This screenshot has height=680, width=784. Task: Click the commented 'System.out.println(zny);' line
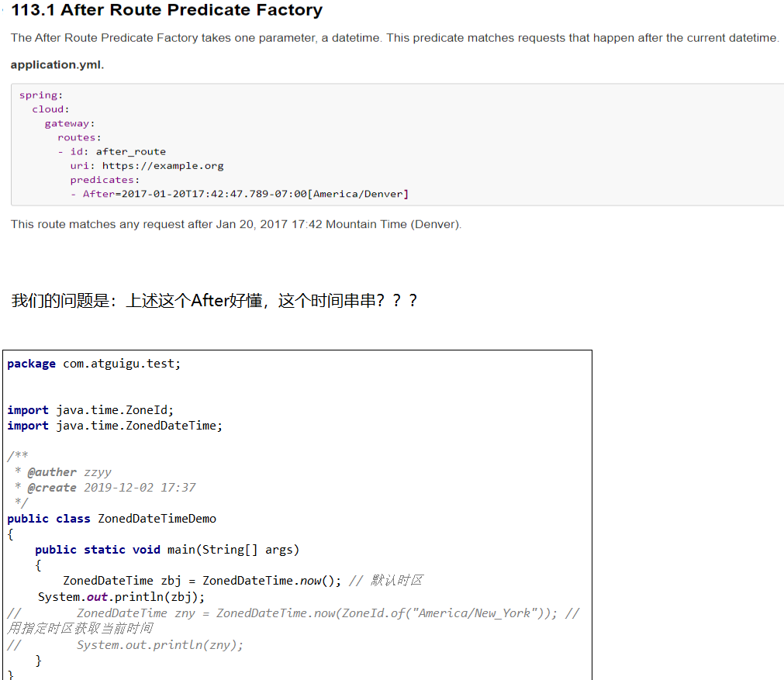125,645
